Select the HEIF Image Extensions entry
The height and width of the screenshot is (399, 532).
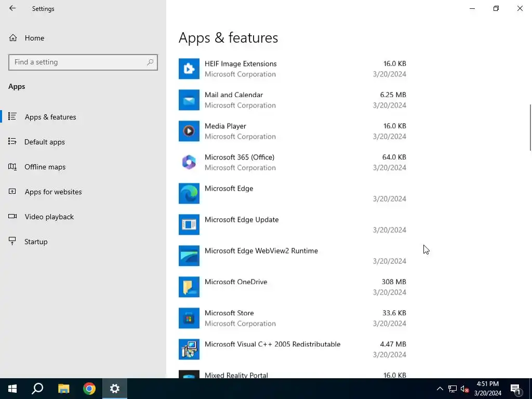point(292,69)
